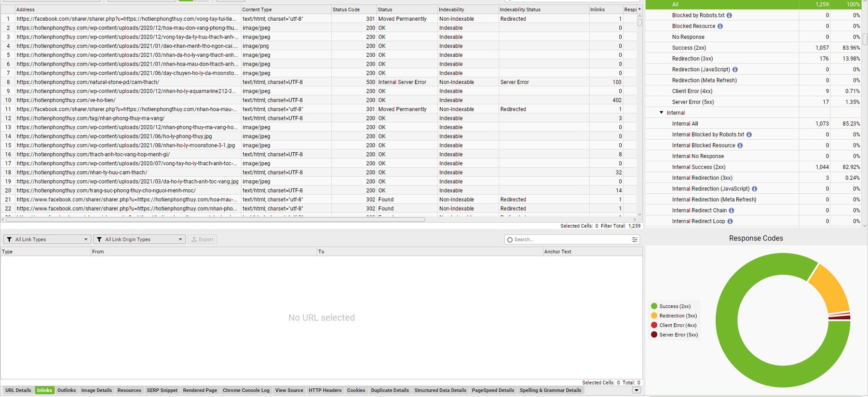Viewport: 868px width, 397px height.
Task: Select the trang-suc-phong-thuy-cho-nguoi-menh-moc URL row
Action: pyautogui.click(x=318, y=190)
